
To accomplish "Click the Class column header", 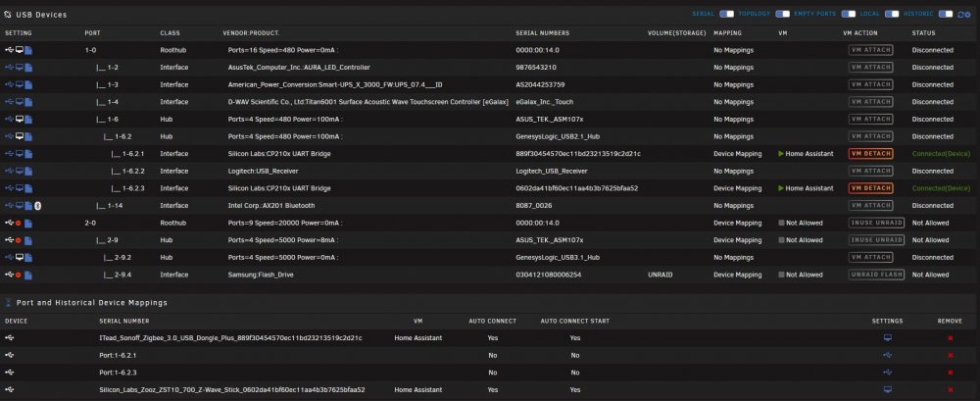I will click(170, 33).
